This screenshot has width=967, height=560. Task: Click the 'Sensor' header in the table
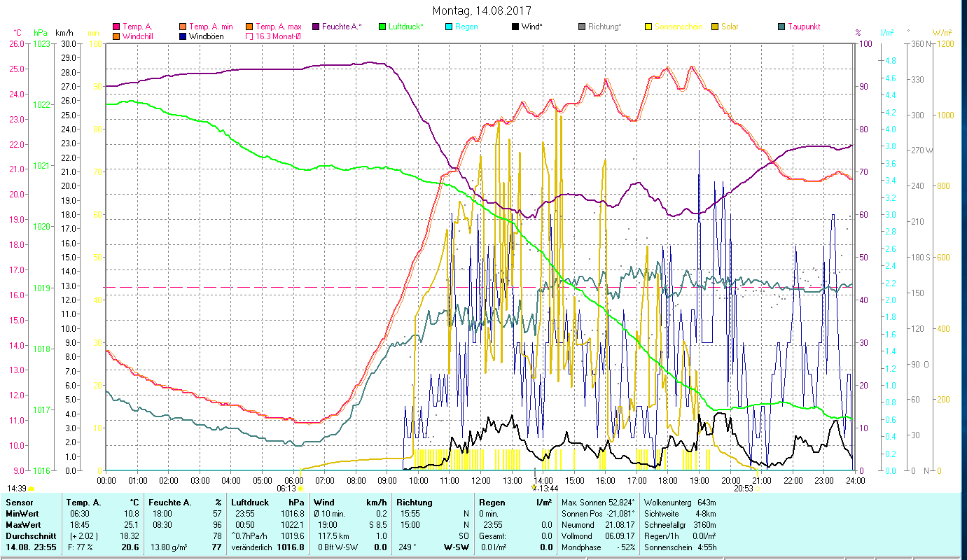click(18, 503)
